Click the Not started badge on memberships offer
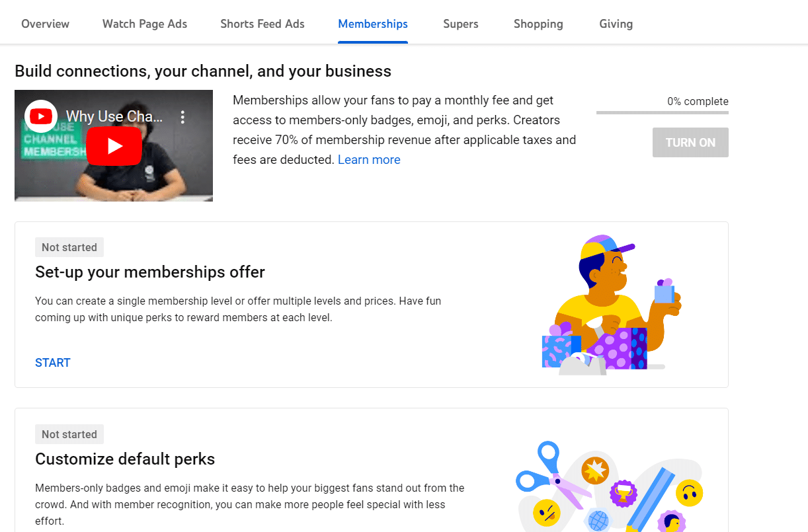Image resolution: width=808 pixels, height=532 pixels. [x=69, y=247]
